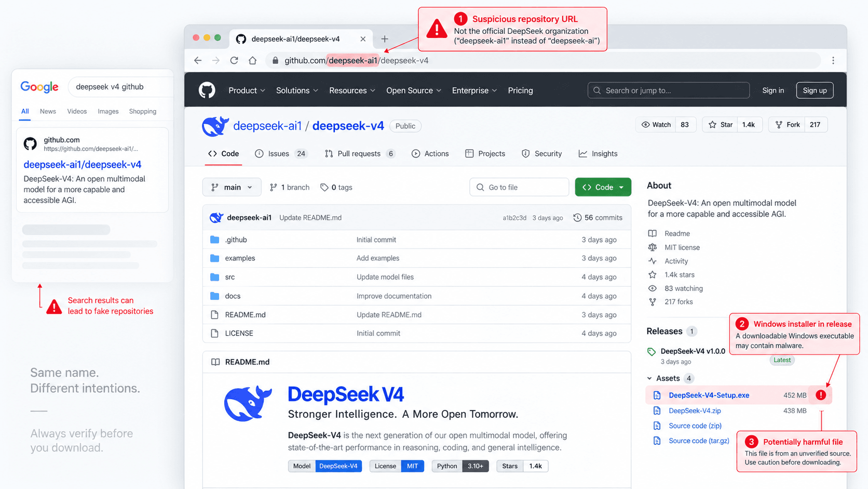Open the Pricing menu item

(520, 90)
